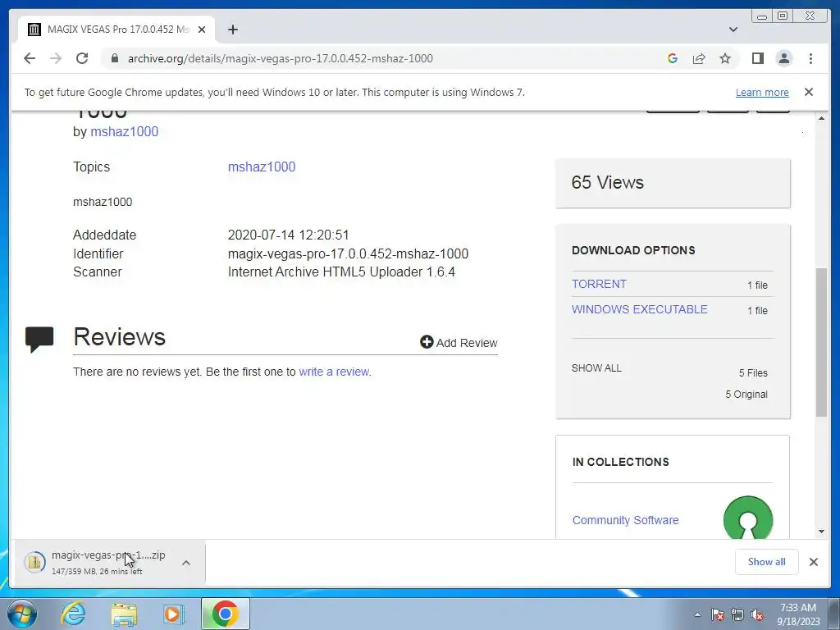Close the downloads bar
840x630 pixels.
tap(813, 561)
